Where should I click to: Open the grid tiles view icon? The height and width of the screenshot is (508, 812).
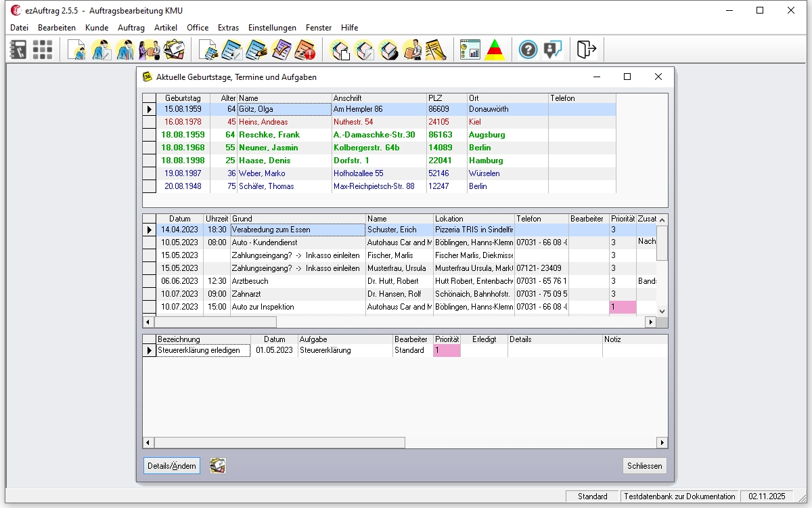tap(43, 49)
